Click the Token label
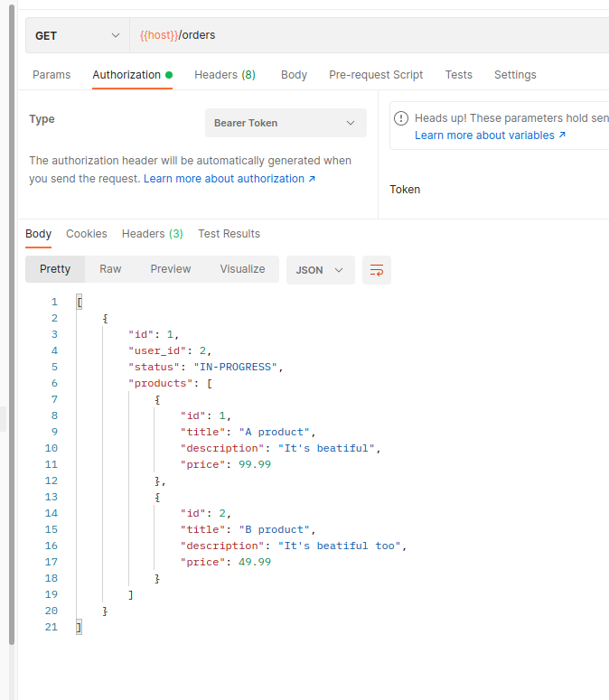The image size is (609, 700). 405,190
